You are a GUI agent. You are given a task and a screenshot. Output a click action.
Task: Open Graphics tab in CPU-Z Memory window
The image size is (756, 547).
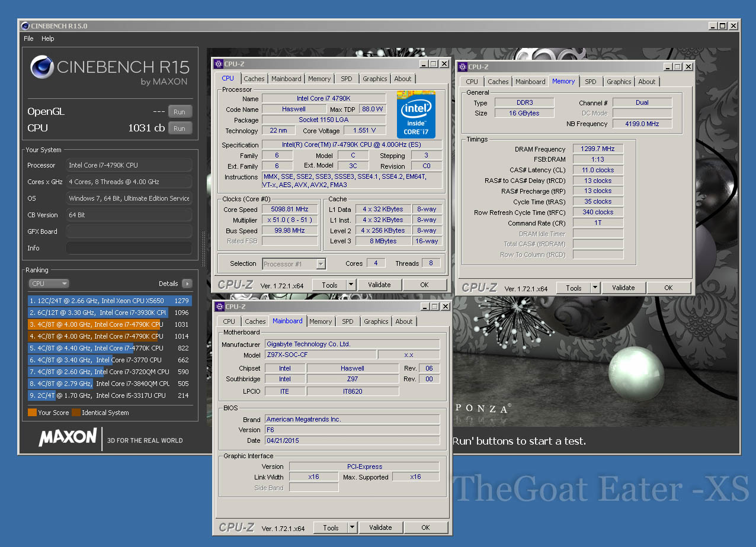[x=619, y=82]
